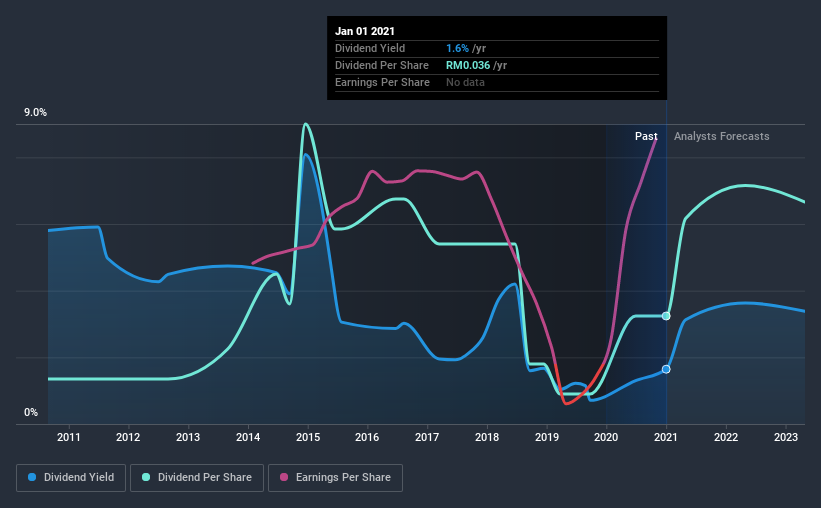821x508 pixels.
Task: Toggle the Earnings Per Share legend button
Action: click(x=335, y=478)
